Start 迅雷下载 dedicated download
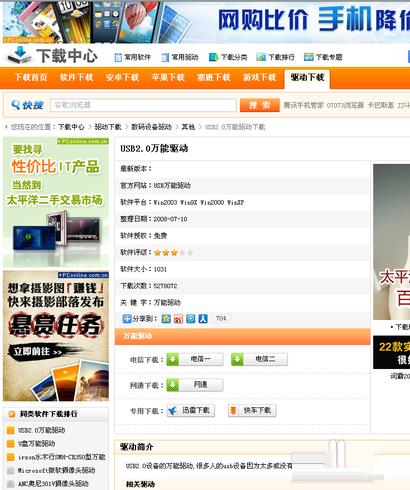Image resolution: width=410 pixels, height=490 pixels. [191, 410]
